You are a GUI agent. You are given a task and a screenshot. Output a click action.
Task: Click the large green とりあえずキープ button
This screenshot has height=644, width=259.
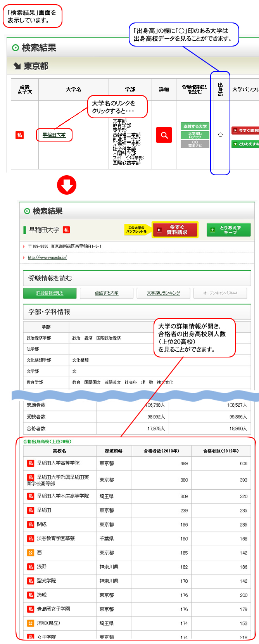point(229,230)
